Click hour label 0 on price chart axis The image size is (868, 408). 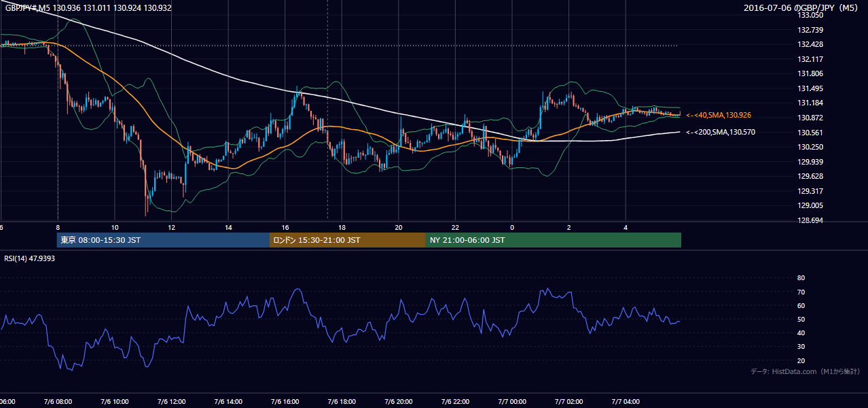click(512, 227)
